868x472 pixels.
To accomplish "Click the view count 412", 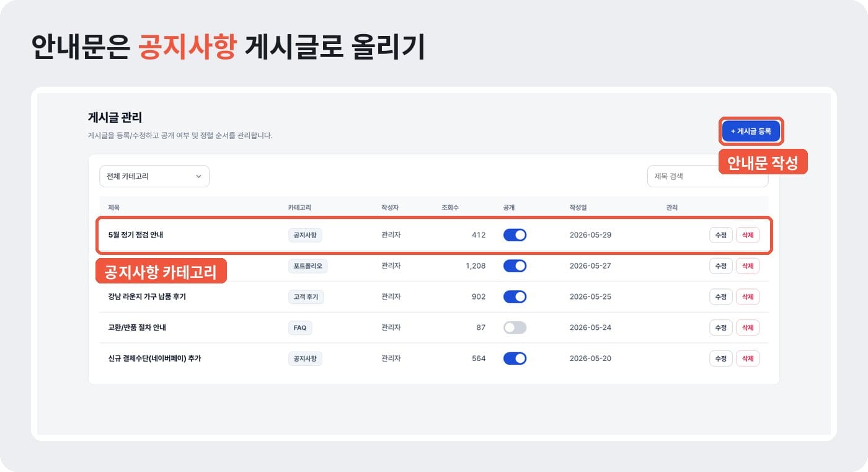I will 479,235.
